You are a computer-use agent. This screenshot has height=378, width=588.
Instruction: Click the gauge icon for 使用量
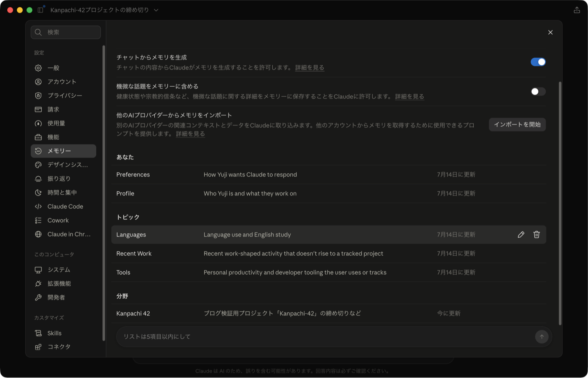click(x=38, y=123)
